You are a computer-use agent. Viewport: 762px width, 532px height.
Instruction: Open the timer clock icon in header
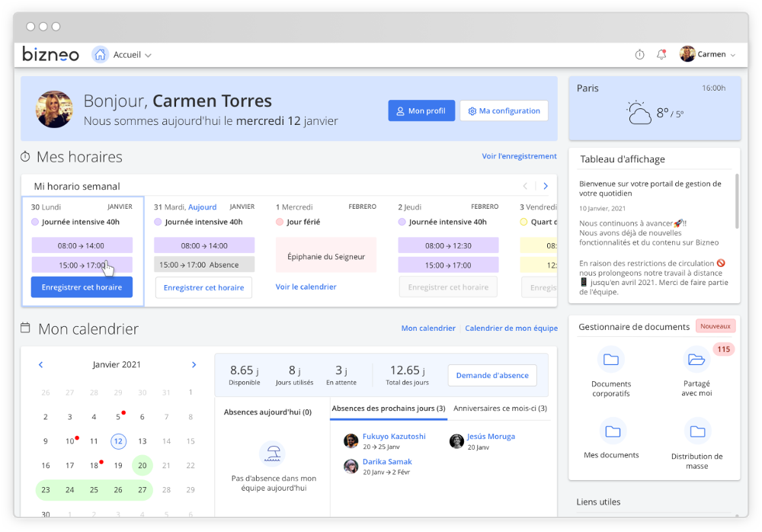639,54
